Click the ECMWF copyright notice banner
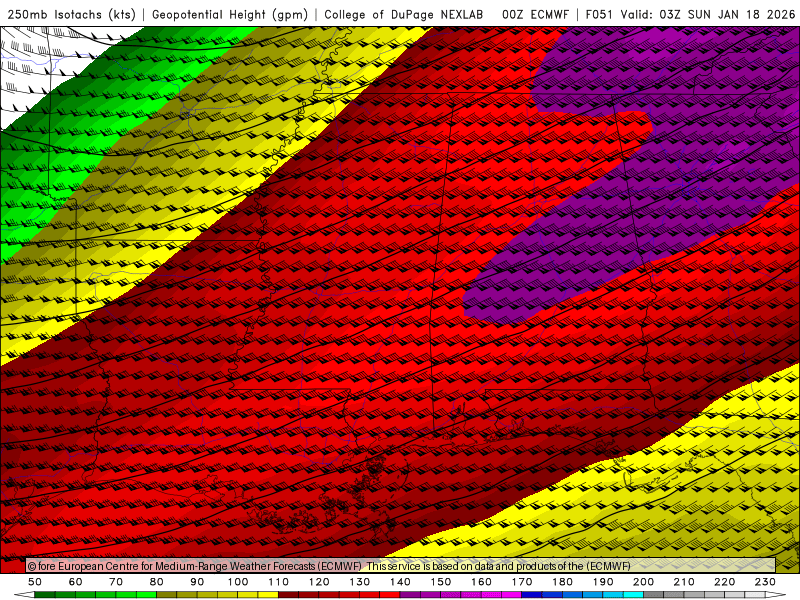Viewport: 800px width, 600px height. (401, 566)
